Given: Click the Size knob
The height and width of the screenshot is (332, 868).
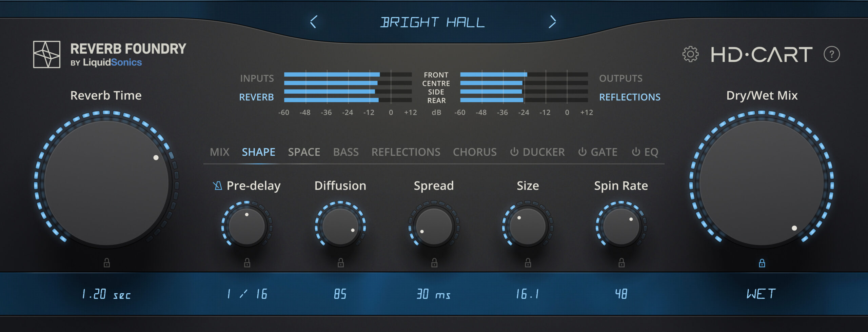Looking at the screenshot, I should point(528,227).
